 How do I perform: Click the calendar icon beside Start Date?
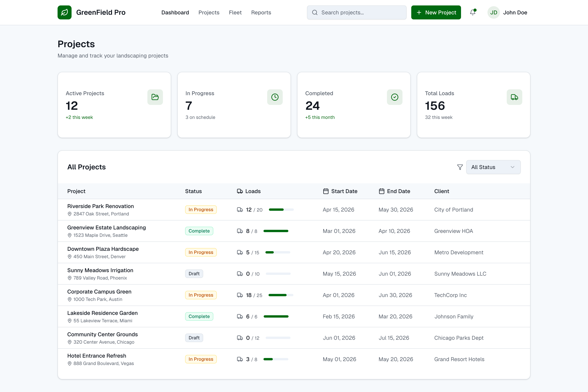coord(326,191)
